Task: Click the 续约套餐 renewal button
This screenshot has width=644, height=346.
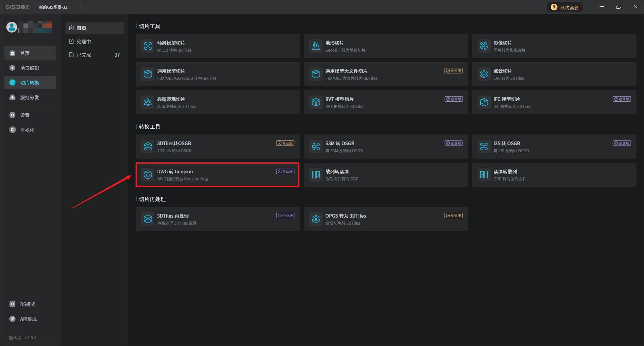Action: [565, 7]
